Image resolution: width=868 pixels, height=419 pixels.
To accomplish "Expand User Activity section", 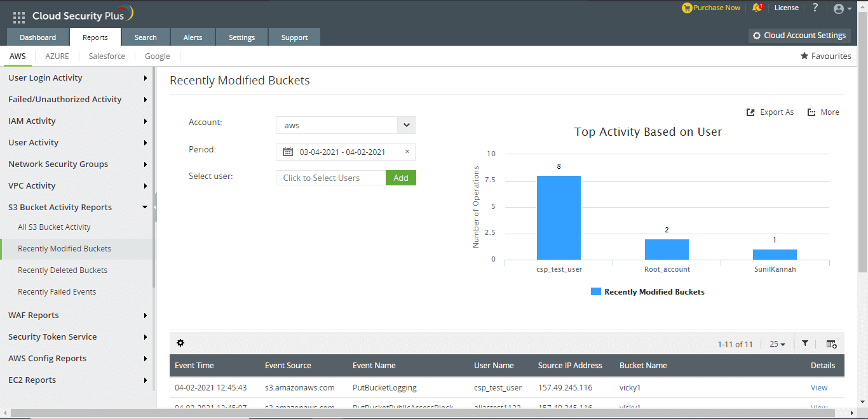I will (x=76, y=142).
